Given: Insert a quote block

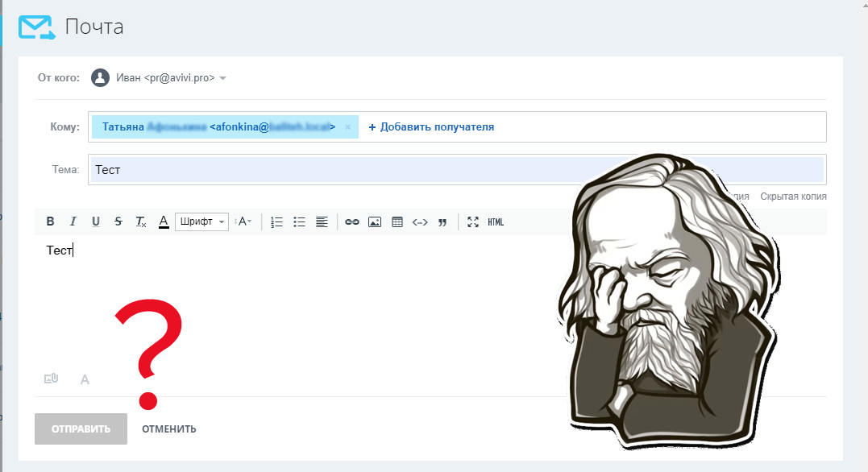Looking at the screenshot, I should 442,222.
